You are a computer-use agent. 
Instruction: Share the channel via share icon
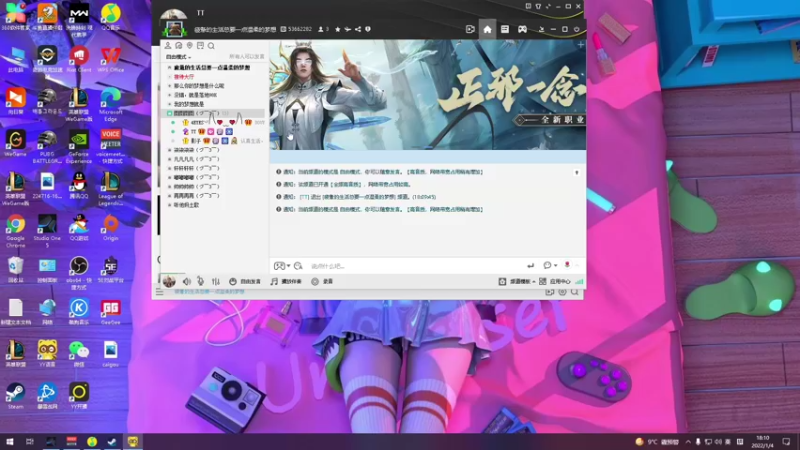click(x=358, y=30)
